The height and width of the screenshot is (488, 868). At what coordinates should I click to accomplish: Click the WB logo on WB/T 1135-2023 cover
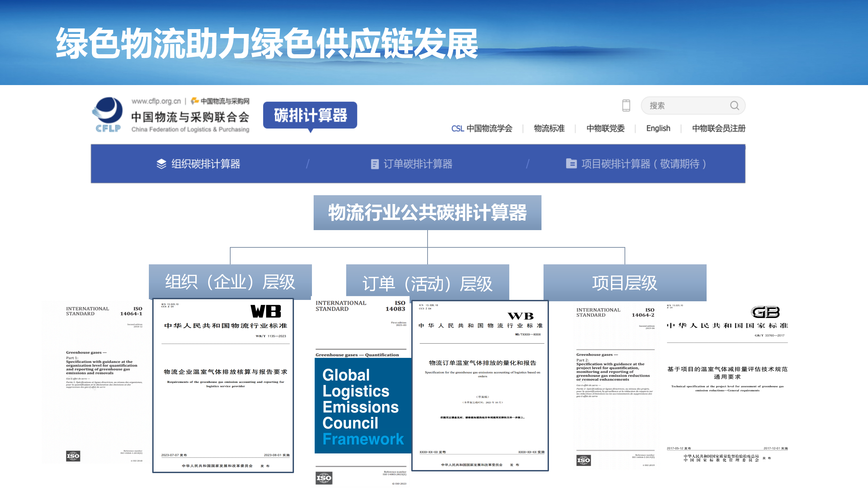(266, 311)
